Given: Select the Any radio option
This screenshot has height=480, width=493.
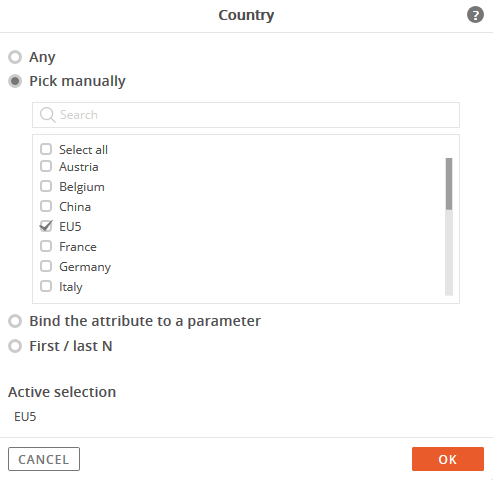Looking at the screenshot, I should [15, 57].
